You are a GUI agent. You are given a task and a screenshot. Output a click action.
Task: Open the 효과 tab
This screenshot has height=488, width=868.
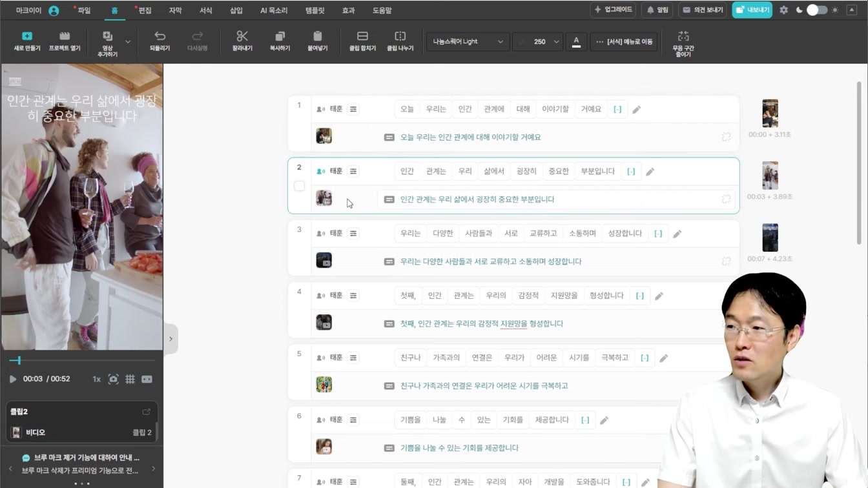click(348, 10)
